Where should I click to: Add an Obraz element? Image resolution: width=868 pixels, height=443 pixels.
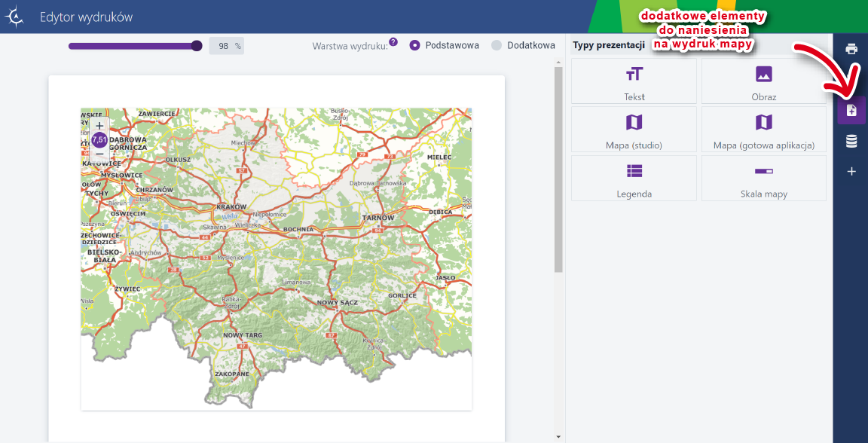pyautogui.click(x=763, y=81)
